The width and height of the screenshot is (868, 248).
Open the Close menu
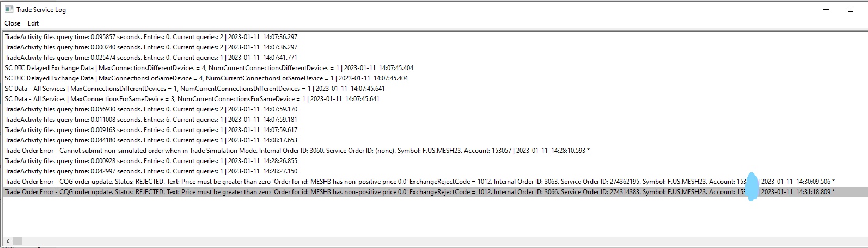13,23
